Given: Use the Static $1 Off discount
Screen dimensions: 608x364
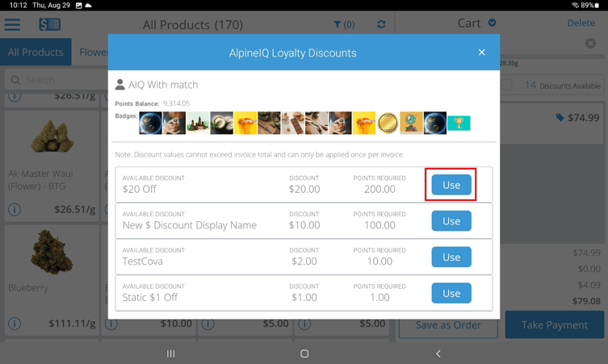Looking at the screenshot, I should click(451, 293).
